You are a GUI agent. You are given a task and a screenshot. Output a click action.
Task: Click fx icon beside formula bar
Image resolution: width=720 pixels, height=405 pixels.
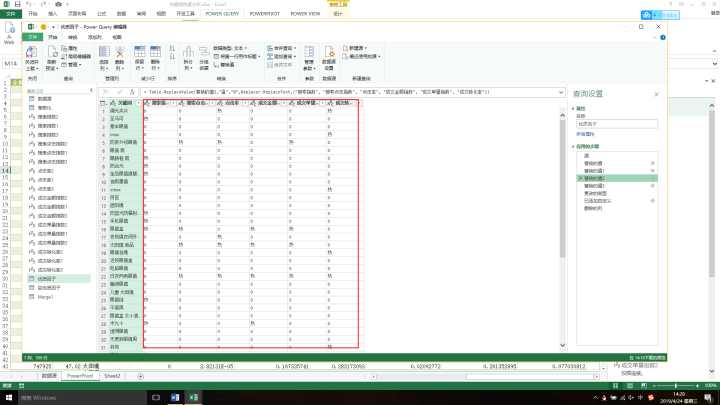[x=132, y=92]
